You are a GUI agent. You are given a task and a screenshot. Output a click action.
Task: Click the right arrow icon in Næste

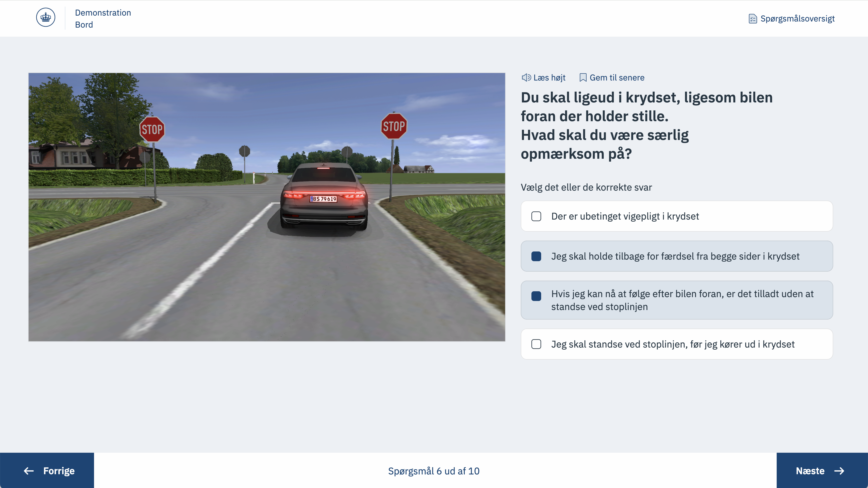(x=839, y=471)
